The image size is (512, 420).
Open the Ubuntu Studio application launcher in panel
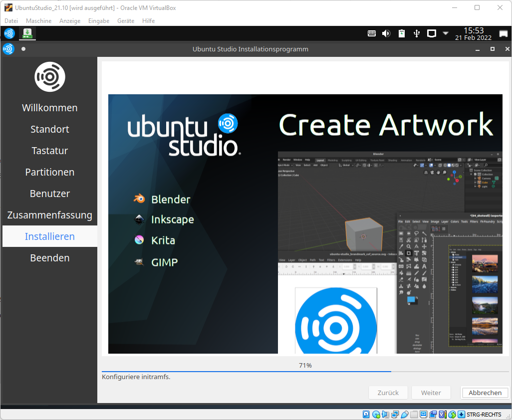[x=9, y=33]
